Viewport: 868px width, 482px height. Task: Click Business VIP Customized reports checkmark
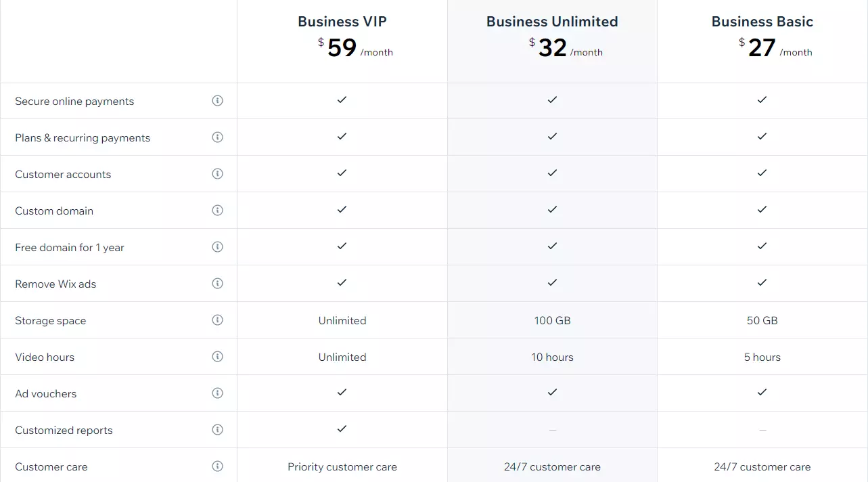[x=342, y=429]
